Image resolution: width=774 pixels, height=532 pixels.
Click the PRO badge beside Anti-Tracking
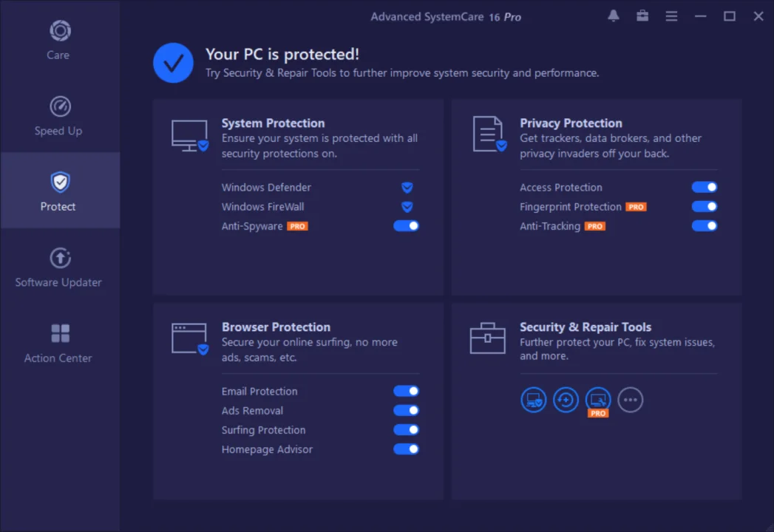(x=595, y=226)
